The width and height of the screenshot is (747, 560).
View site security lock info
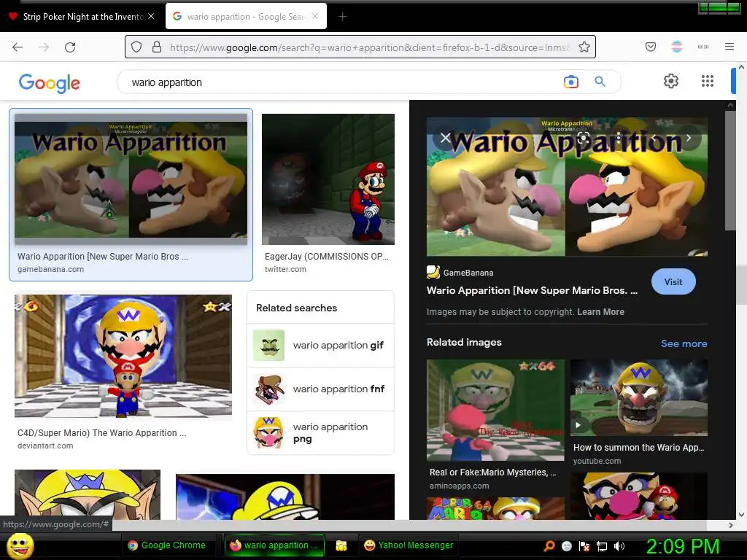(x=156, y=47)
